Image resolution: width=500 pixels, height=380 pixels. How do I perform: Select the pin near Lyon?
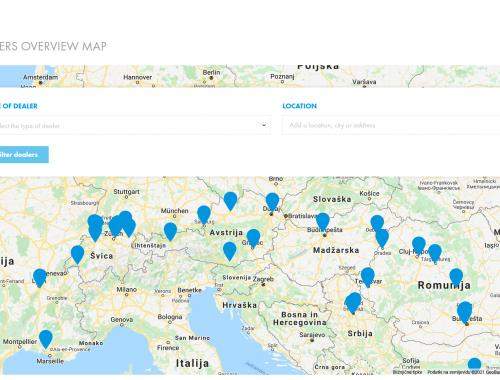pos(40,277)
